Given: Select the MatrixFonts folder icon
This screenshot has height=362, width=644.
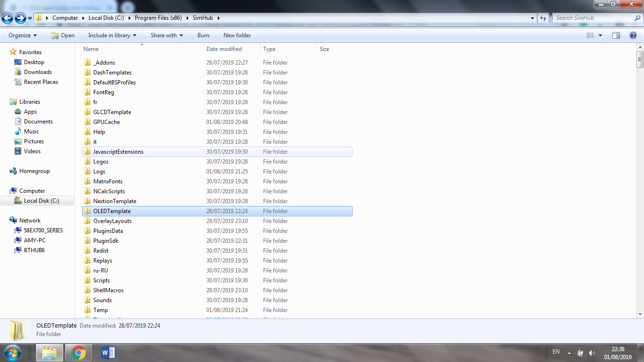Looking at the screenshot, I should tap(87, 181).
